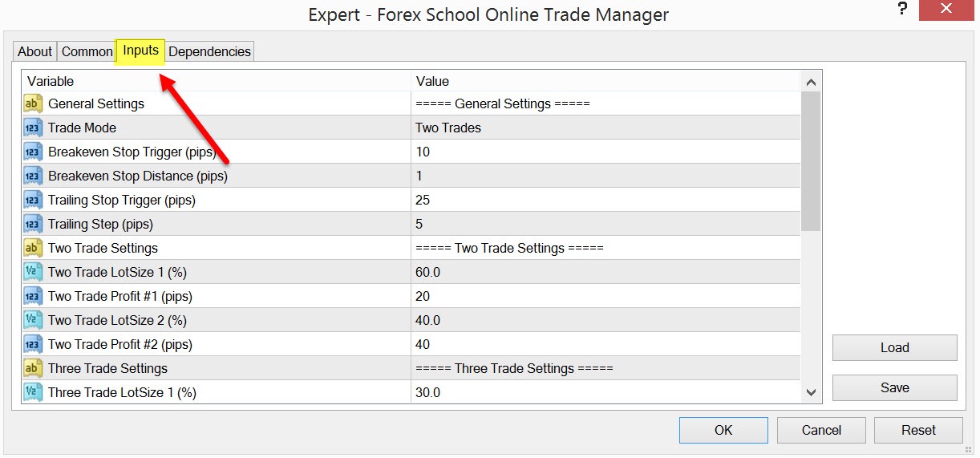Click the Breakeven Stop Distance value 1
Viewport: 980px width, 458px height.
(419, 176)
